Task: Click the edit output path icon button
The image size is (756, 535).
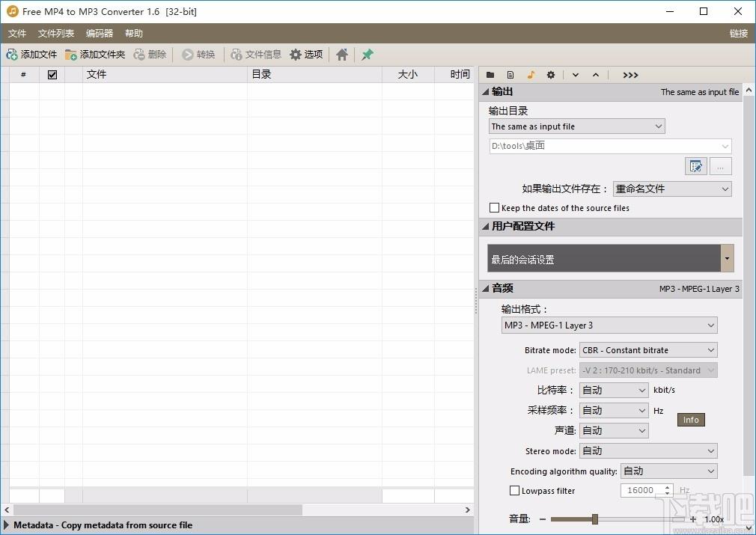Action: click(695, 166)
